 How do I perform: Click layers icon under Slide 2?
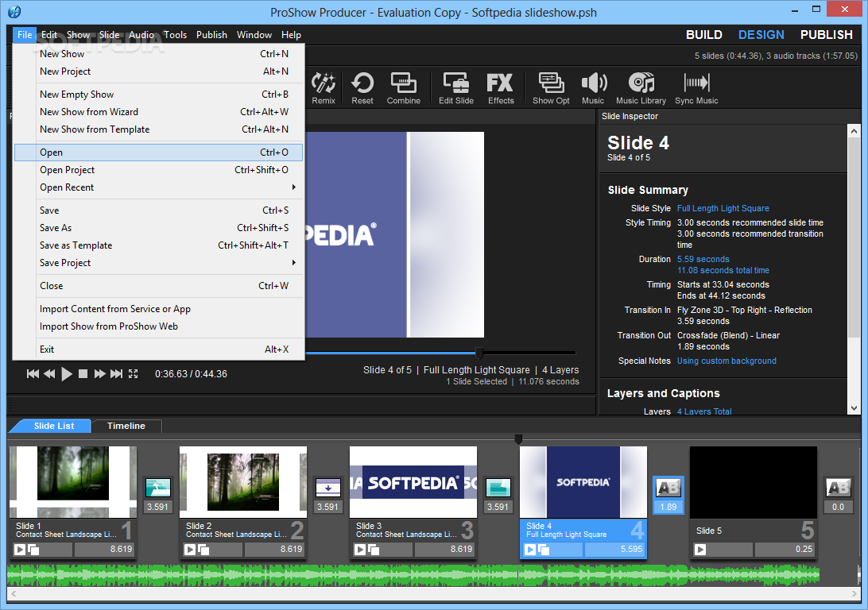click(x=203, y=549)
